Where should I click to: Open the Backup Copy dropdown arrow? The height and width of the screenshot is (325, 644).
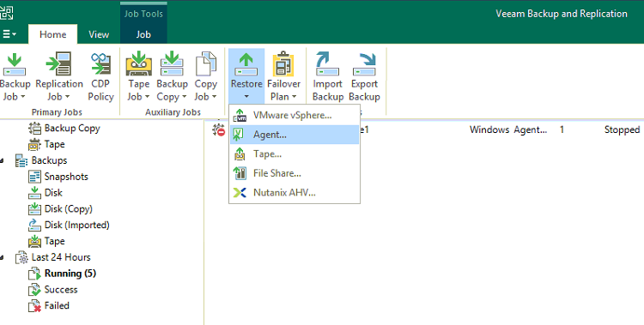(185, 97)
